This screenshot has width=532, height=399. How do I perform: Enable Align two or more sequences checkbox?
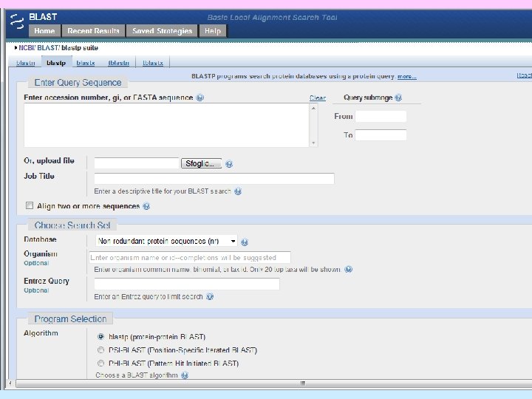(30, 205)
